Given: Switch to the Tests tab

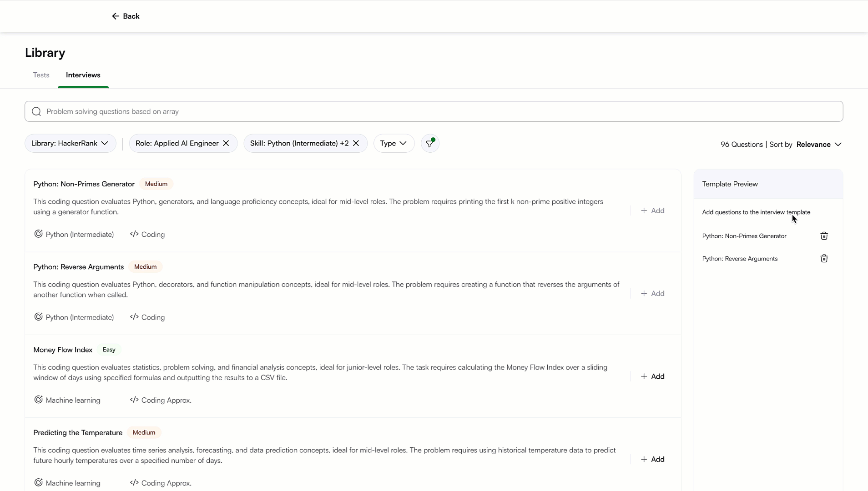Looking at the screenshot, I should click(x=41, y=75).
